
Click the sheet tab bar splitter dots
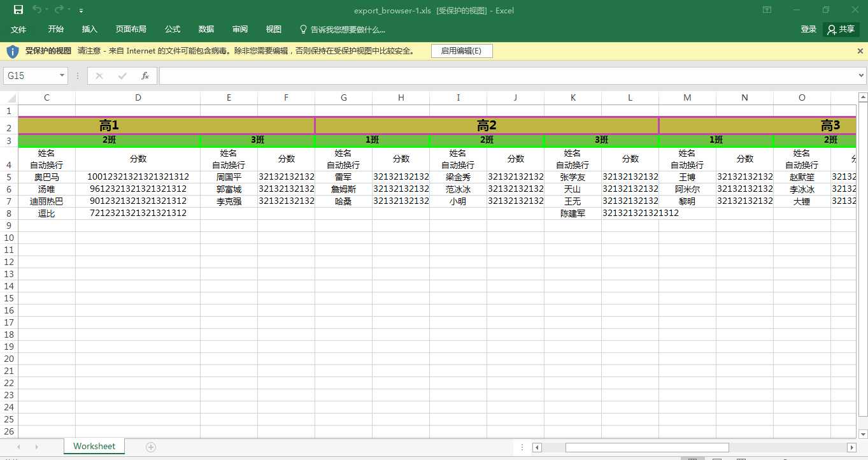pyautogui.click(x=523, y=447)
